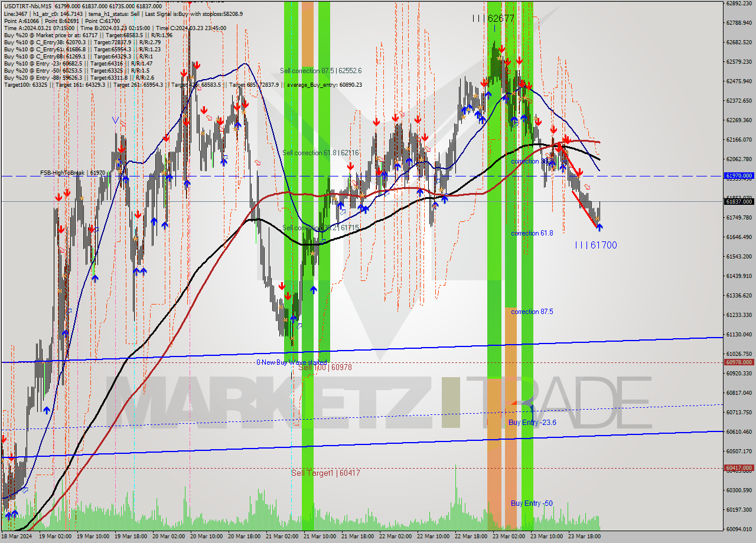Click the Buy Entry -23.6 label
The image size is (756, 543).
(532, 423)
